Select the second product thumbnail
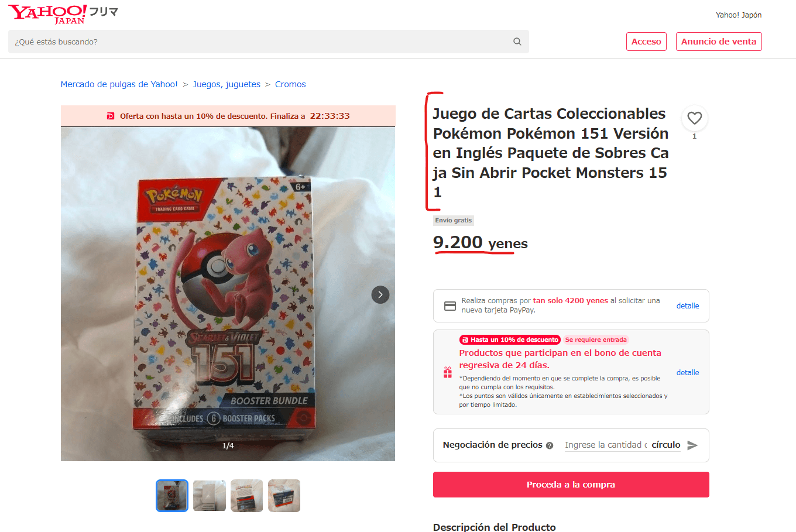Image resolution: width=796 pixels, height=532 pixels. point(210,496)
